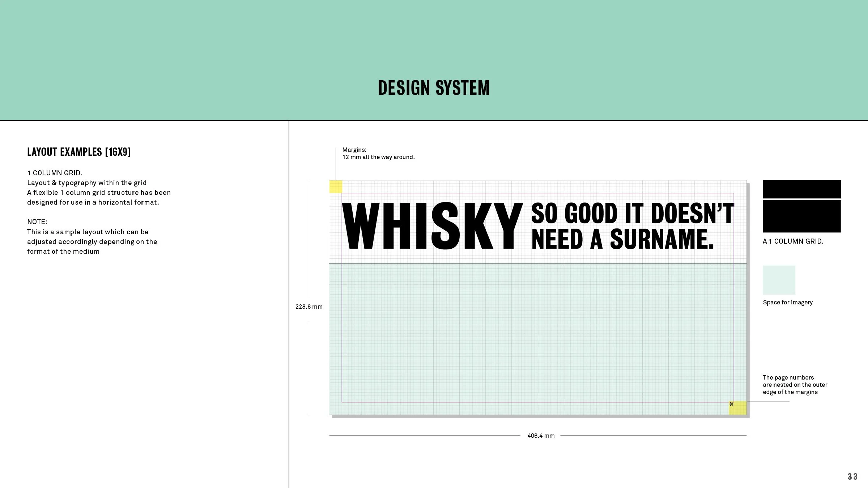Click the large WHISKY headline
Screen dimensions: 868x488
click(x=432, y=226)
